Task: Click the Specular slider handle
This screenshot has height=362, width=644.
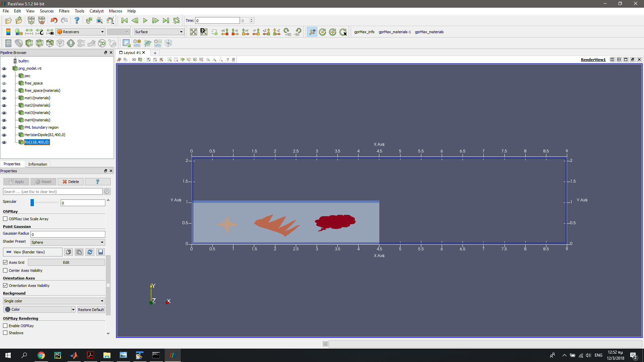Action: point(32,202)
